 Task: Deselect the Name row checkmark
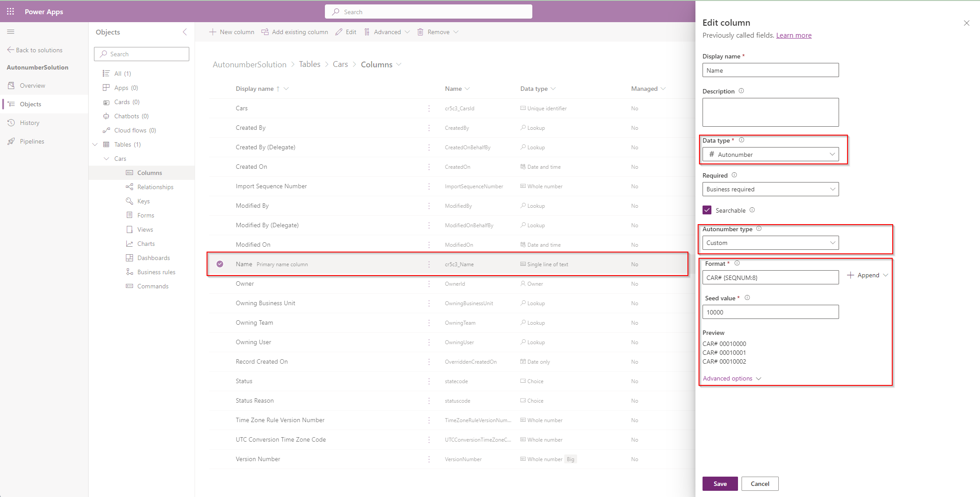[x=220, y=264]
